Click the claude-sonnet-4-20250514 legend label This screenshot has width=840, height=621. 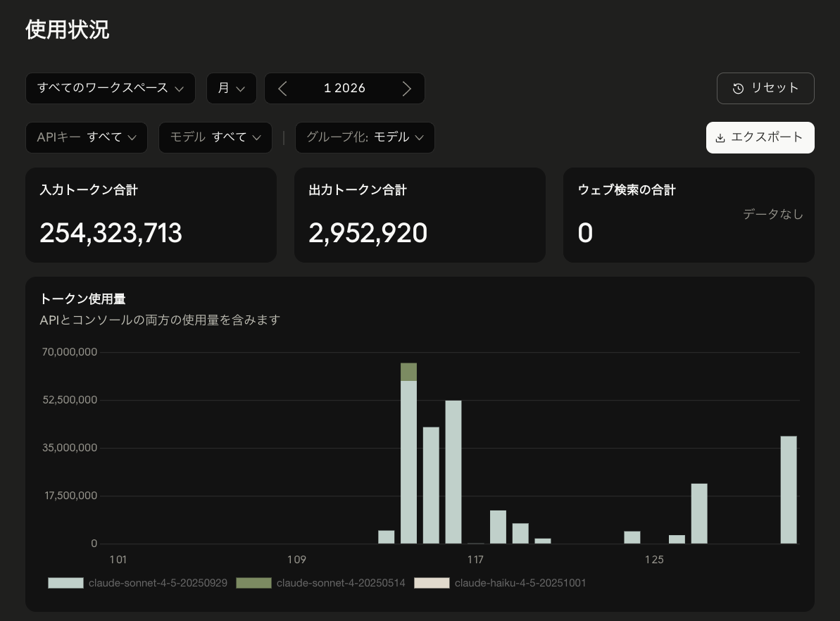click(x=341, y=583)
